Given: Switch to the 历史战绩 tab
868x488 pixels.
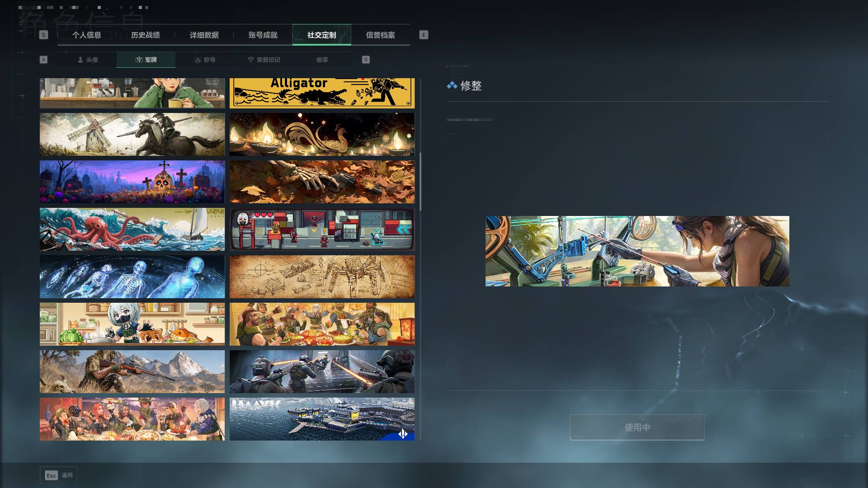Looking at the screenshot, I should 145,35.
